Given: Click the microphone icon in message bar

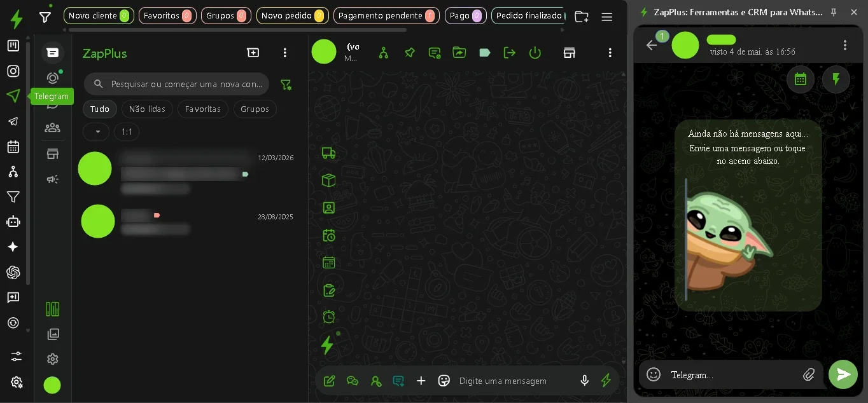Looking at the screenshot, I should pyautogui.click(x=584, y=381).
